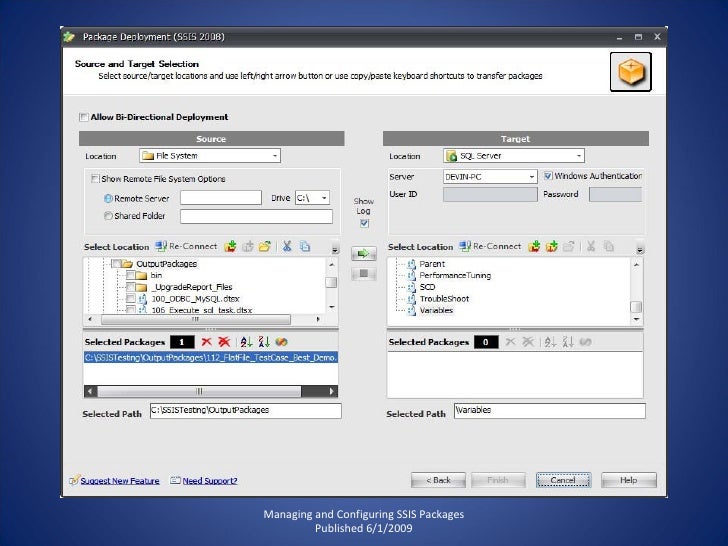The width and height of the screenshot is (728, 546).
Task: Select Variables folder in Target tree
Action: coord(436,310)
